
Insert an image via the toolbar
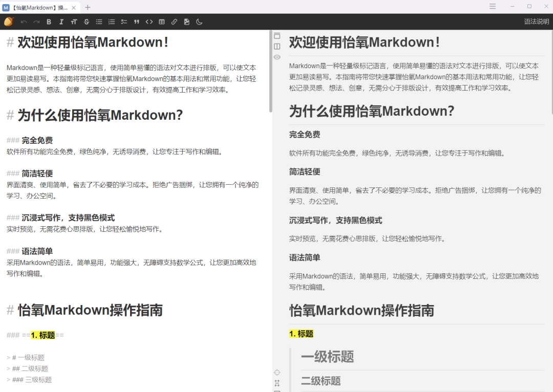(x=186, y=21)
